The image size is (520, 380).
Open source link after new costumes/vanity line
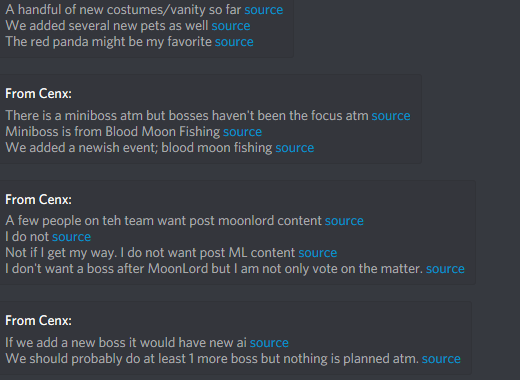coord(264,10)
